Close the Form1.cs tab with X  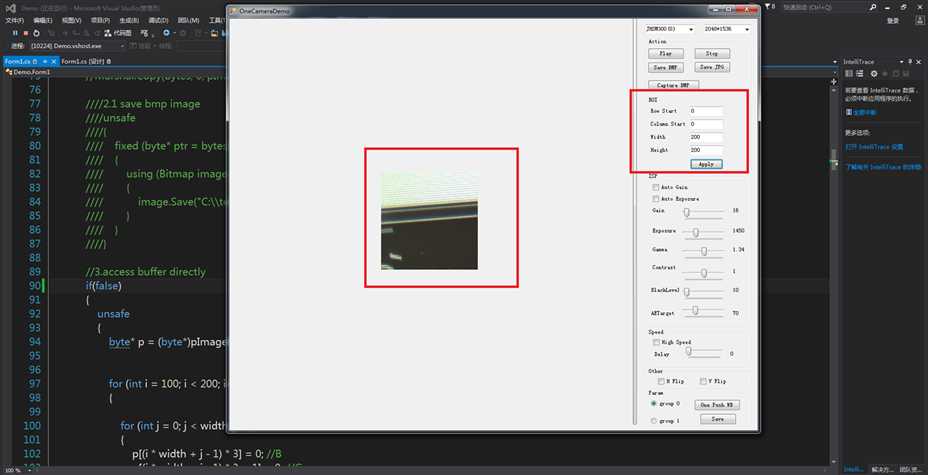tap(54, 62)
